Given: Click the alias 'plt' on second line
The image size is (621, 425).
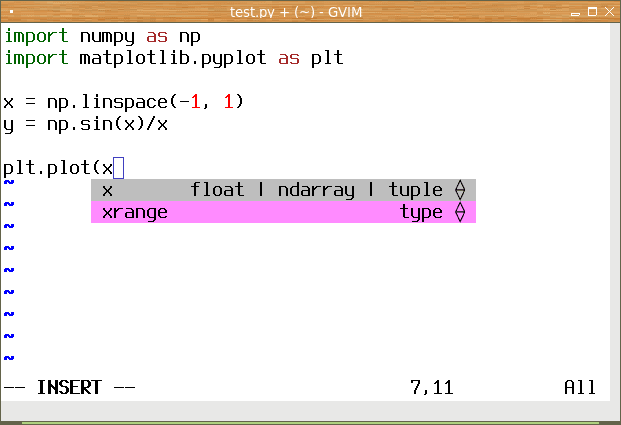Looking at the screenshot, I should click(x=327, y=59).
